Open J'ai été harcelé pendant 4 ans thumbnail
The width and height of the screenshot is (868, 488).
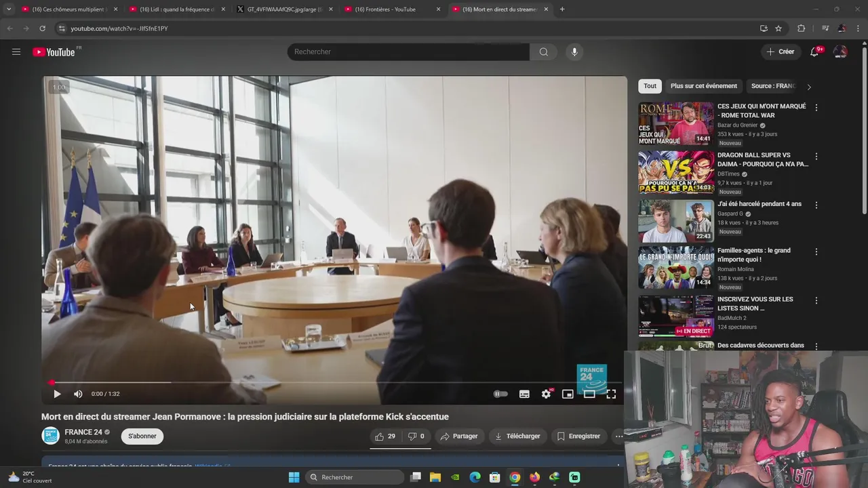coord(676,221)
